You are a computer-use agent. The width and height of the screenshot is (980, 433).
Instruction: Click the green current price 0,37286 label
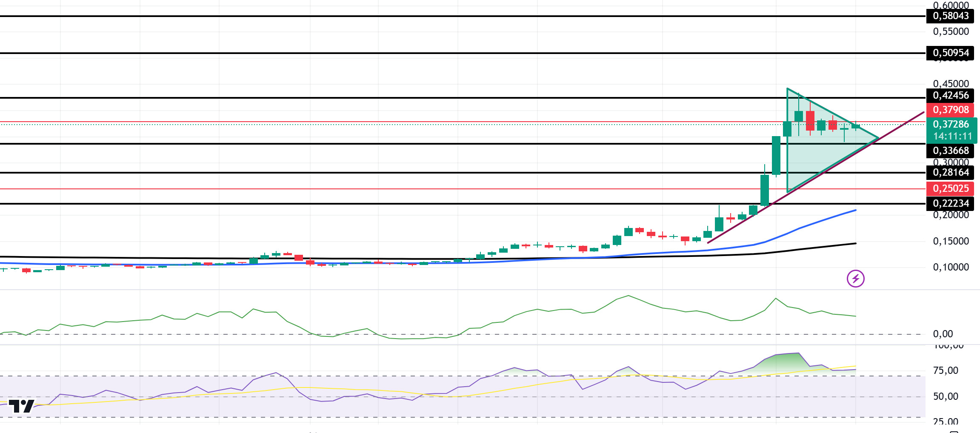coord(951,124)
